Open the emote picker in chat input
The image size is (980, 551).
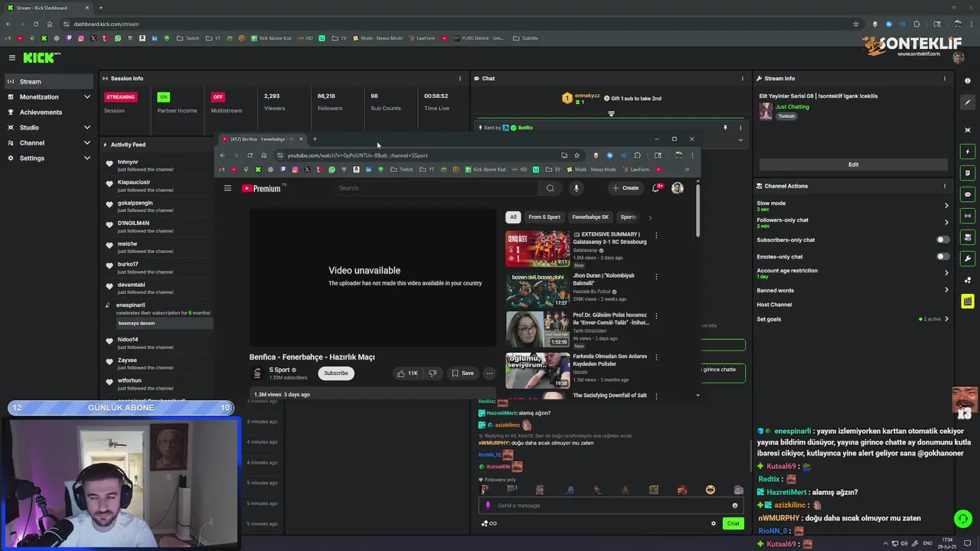coord(735,505)
